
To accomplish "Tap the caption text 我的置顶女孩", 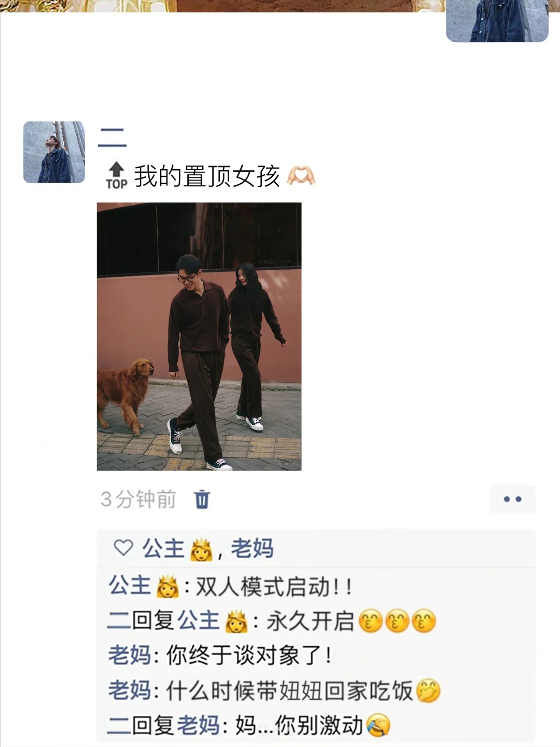I will 207,176.
